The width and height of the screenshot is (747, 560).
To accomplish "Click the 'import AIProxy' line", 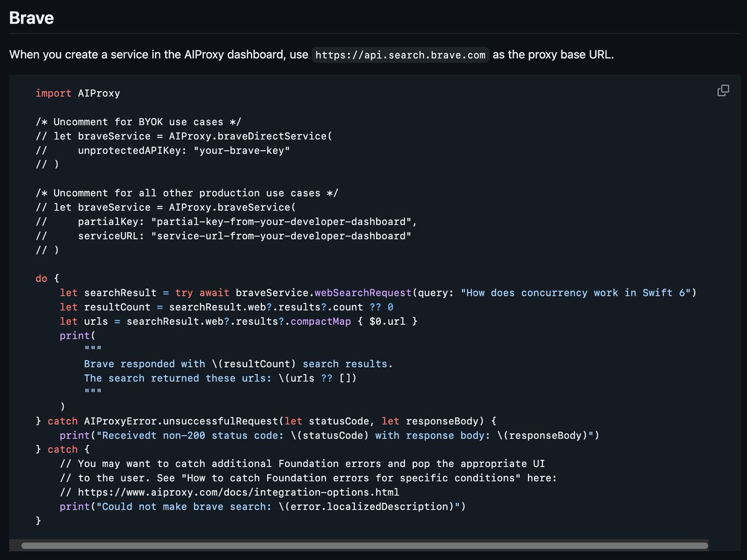I will pos(78,93).
